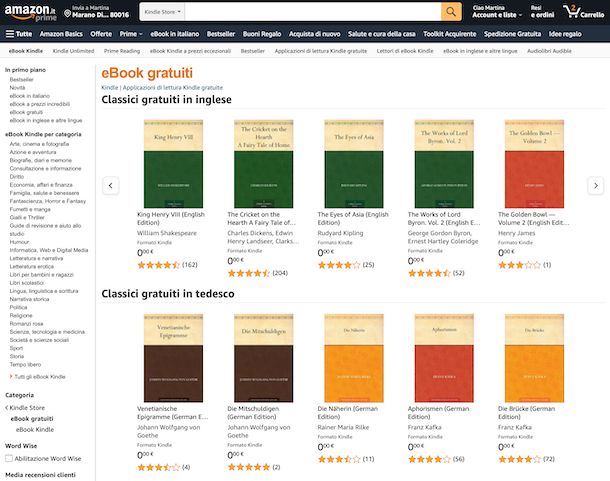
Task: Open Applicazioni di lettura Kindle gratuite link under heading
Action: click(x=173, y=88)
